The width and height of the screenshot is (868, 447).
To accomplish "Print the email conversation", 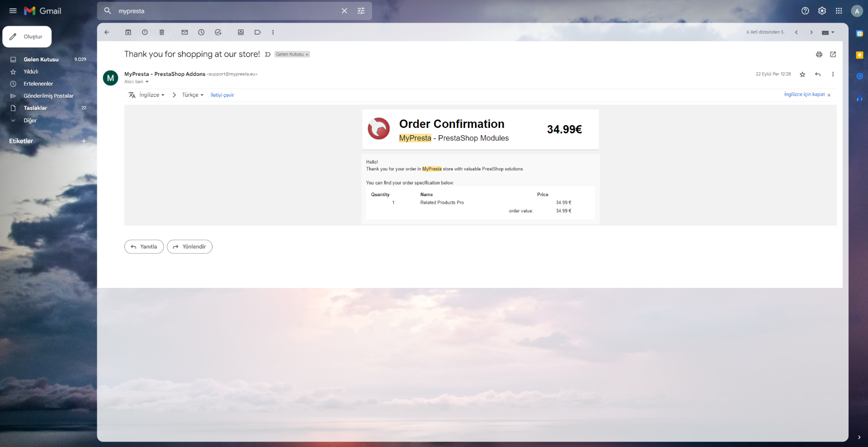I will click(819, 54).
